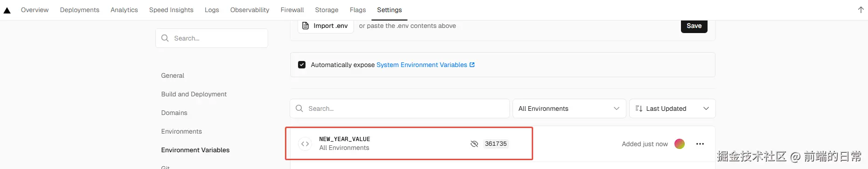Click the user avatar next to Added just now
Viewport: 868px width, 169px height.
click(680, 144)
